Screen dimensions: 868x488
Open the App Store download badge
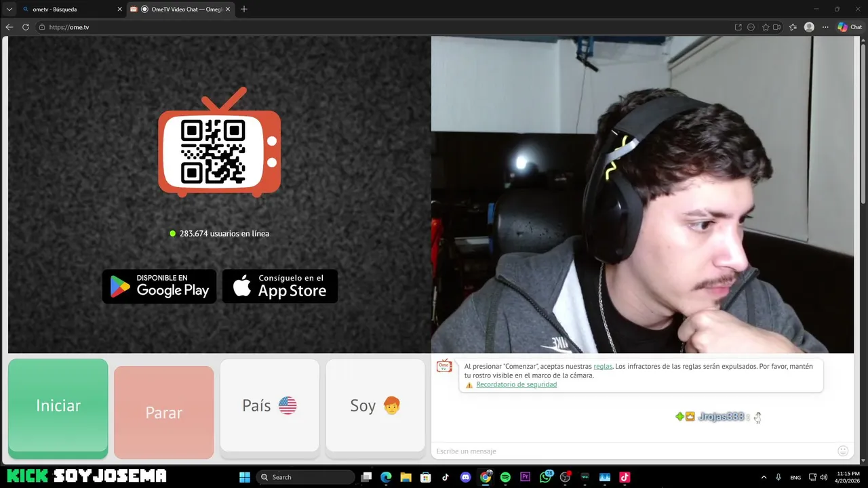pos(280,286)
